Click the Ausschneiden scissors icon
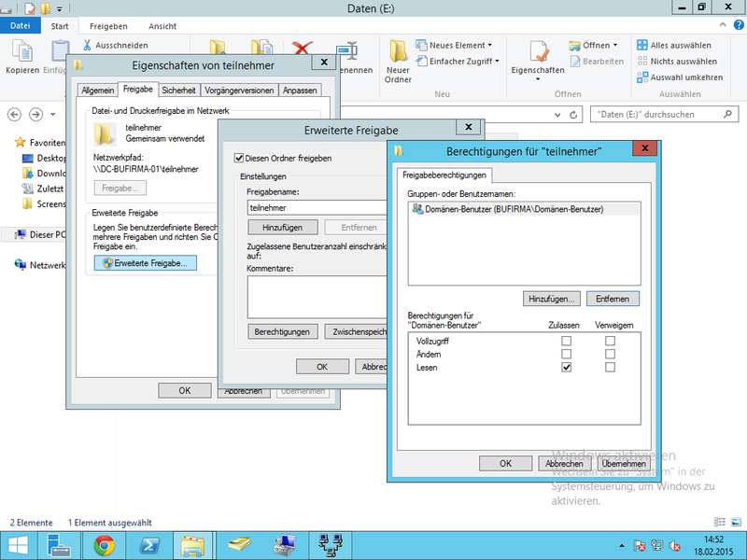Viewport: 747px width, 560px height. [x=88, y=45]
